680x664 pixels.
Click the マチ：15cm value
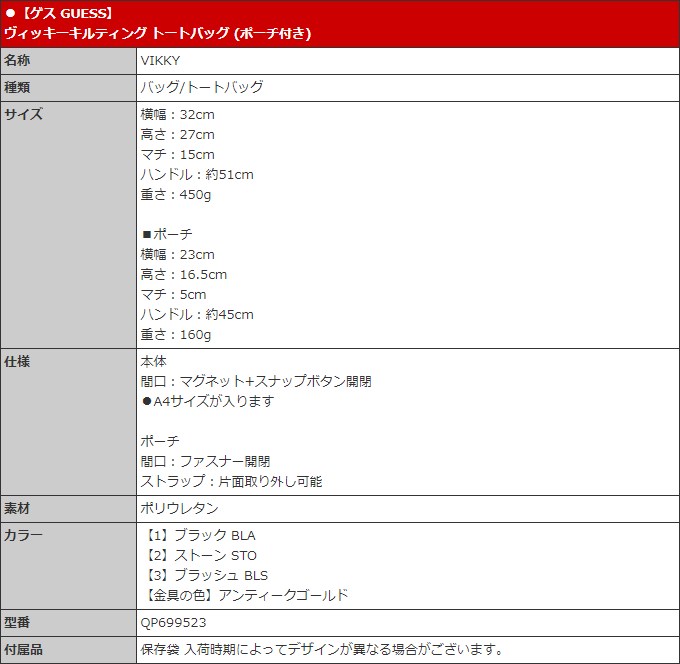coord(177,154)
